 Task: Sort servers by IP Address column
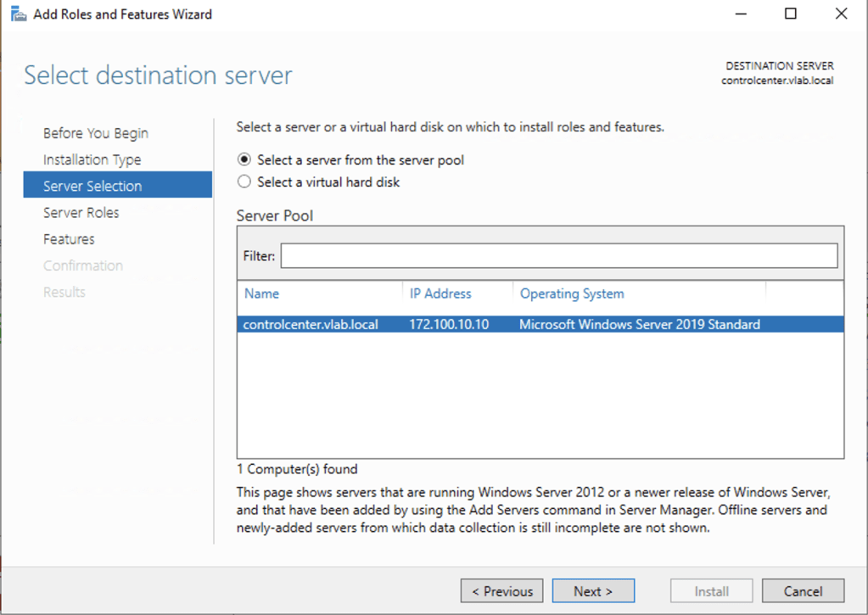[440, 294]
